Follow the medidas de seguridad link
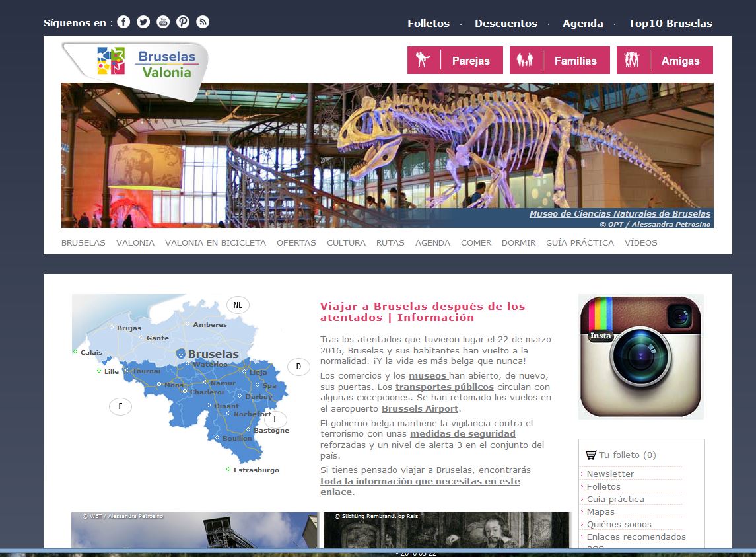Screen dimensions: 756x557 pyautogui.click(x=463, y=434)
